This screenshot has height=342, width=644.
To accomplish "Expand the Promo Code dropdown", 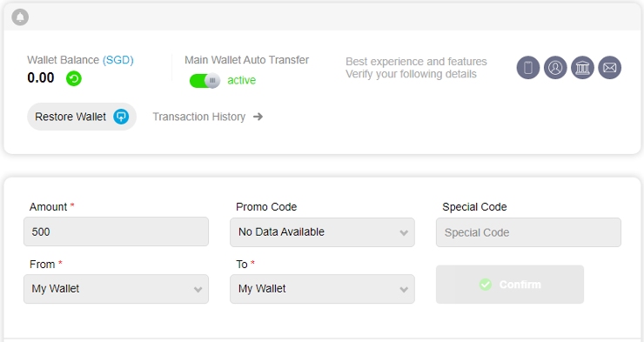I will click(x=322, y=232).
